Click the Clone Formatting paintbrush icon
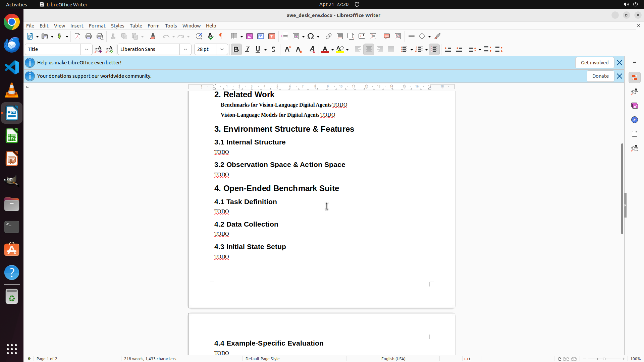The image size is (644, 362). (x=153, y=36)
